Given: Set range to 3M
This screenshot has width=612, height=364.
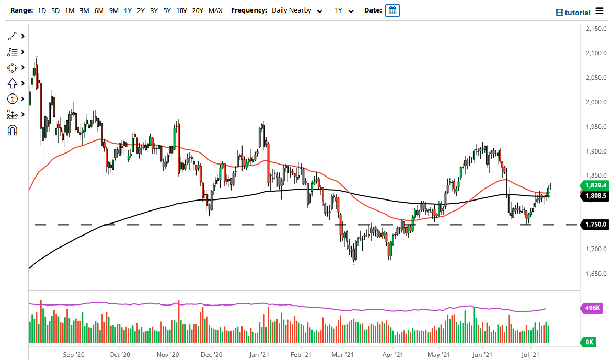Looking at the screenshot, I should pyautogui.click(x=84, y=10).
